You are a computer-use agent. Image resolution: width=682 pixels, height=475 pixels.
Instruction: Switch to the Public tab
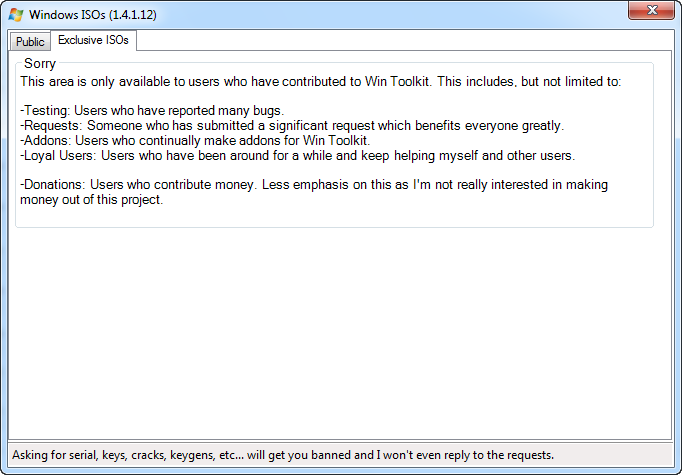[30, 42]
